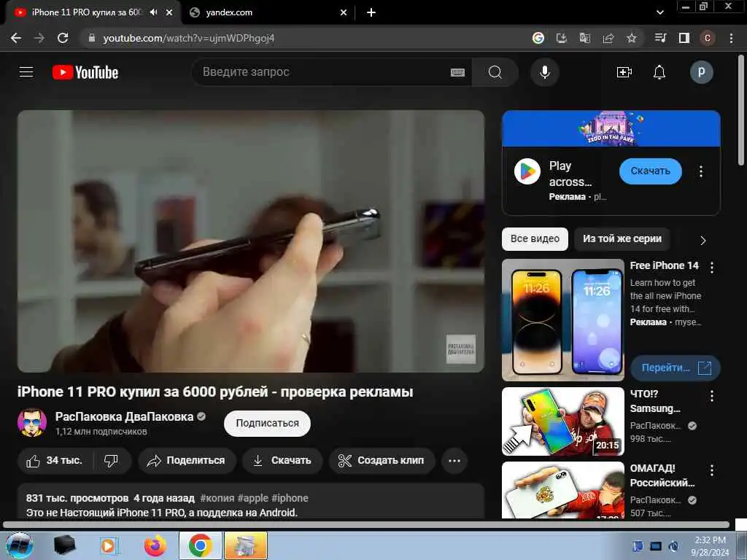This screenshot has height=560, width=747.
Task: Open options for the ЧТО!? Samsung video
Action: 712,396
